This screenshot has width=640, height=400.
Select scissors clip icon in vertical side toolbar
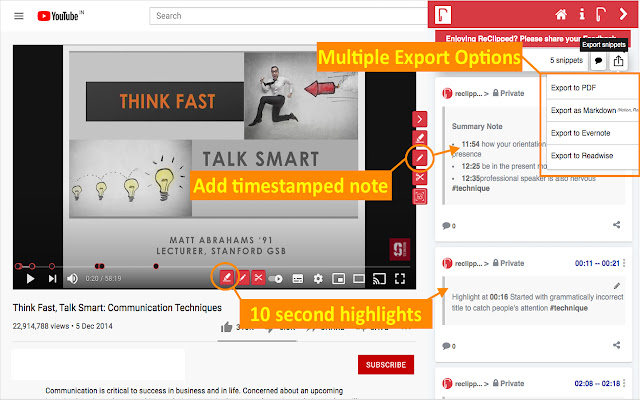[420, 177]
